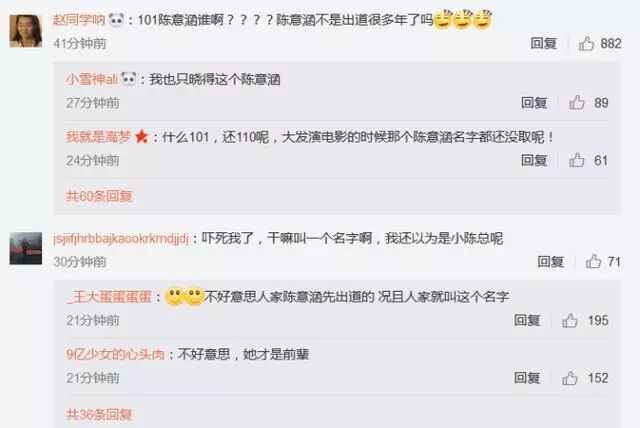
Task: Like the reply with 152 likes
Action: (570, 378)
